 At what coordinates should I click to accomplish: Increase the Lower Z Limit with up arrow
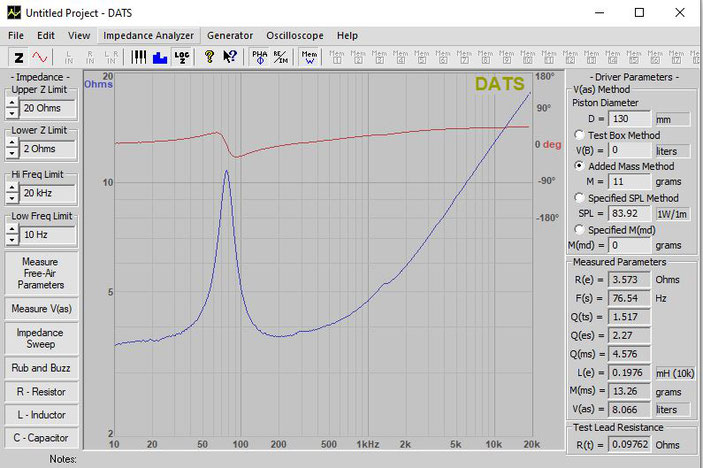coord(13,143)
